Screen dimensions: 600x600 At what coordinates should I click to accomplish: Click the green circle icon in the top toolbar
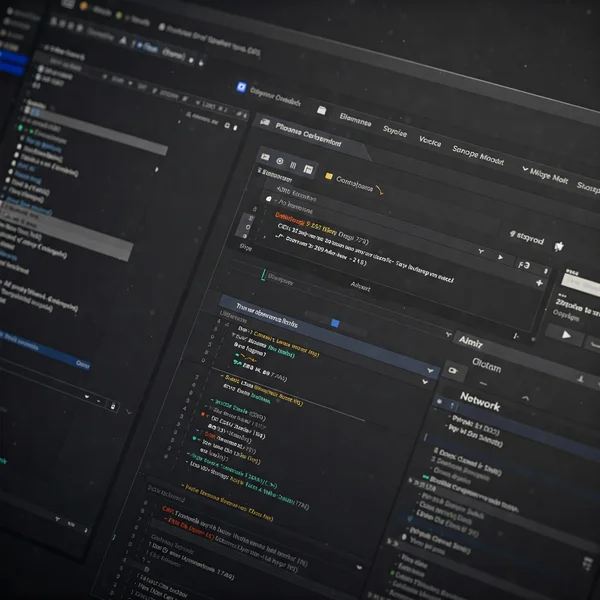pos(119,15)
